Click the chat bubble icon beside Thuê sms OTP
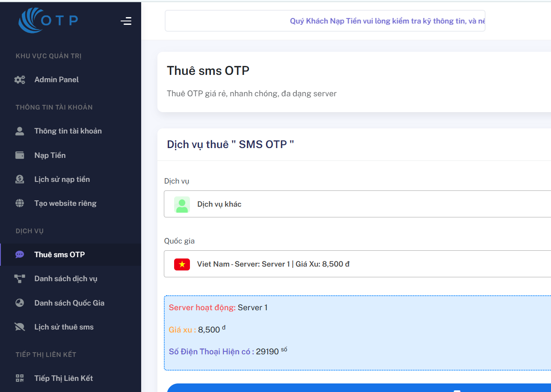This screenshot has width=551, height=392. pos(20,255)
